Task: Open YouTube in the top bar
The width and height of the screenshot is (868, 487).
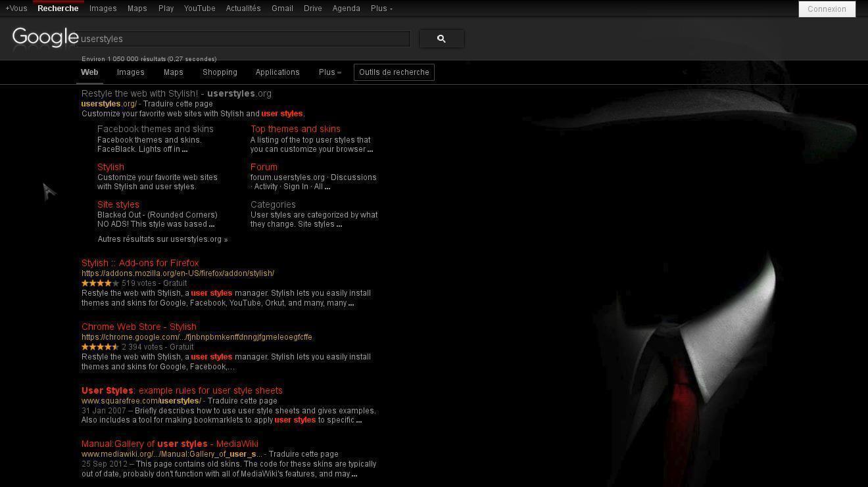Action: 200,9
